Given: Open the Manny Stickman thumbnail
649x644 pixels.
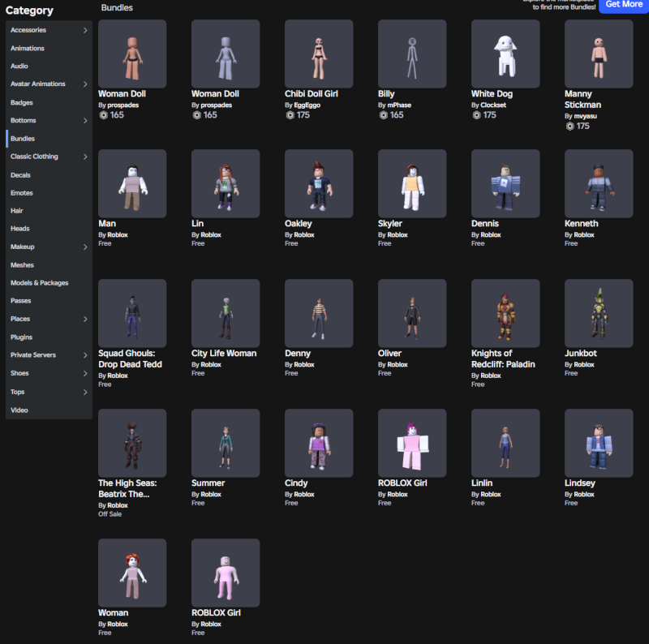Looking at the screenshot, I should point(599,54).
